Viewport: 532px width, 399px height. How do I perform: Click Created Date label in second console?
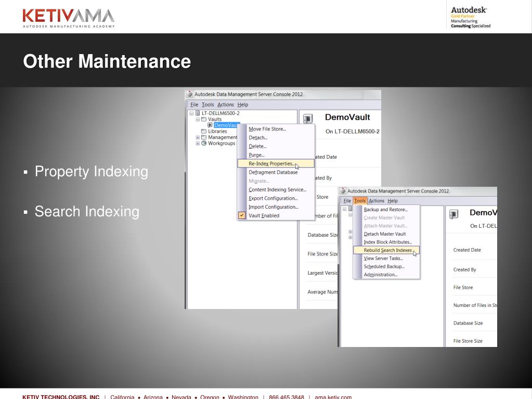click(x=467, y=250)
